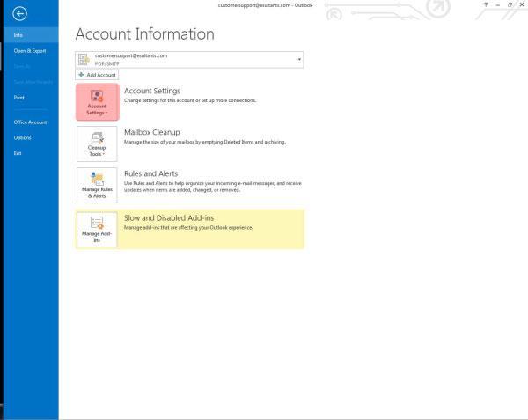Click the Account Settings heading text
The width and height of the screenshot is (528, 420).
152,91
